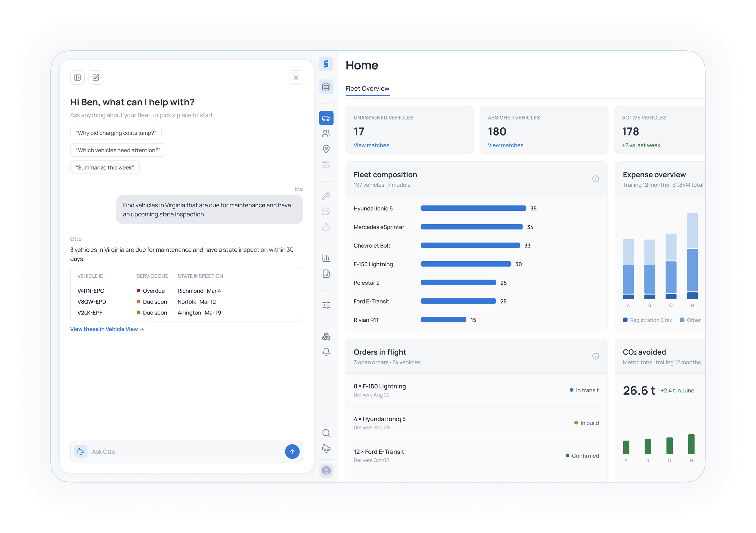Open the analytics bar chart icon
The width and height of the screenshot is (756, 533).
coord(326,258)
